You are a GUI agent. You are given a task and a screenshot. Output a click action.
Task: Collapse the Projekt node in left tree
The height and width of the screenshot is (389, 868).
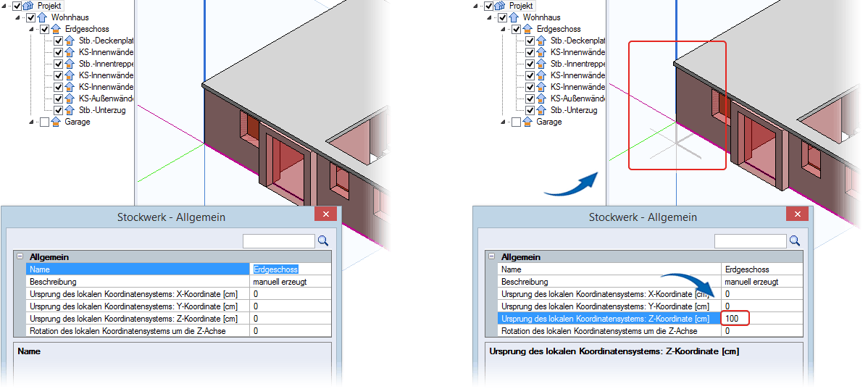pyautogui.click(x=5, y=6)
